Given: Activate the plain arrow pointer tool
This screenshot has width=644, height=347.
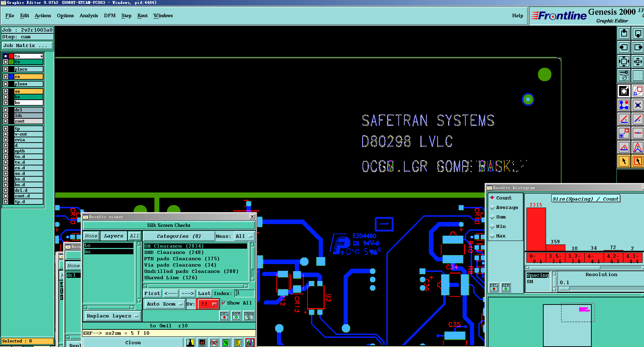Looking at the screenshot, I should point(624,161).
